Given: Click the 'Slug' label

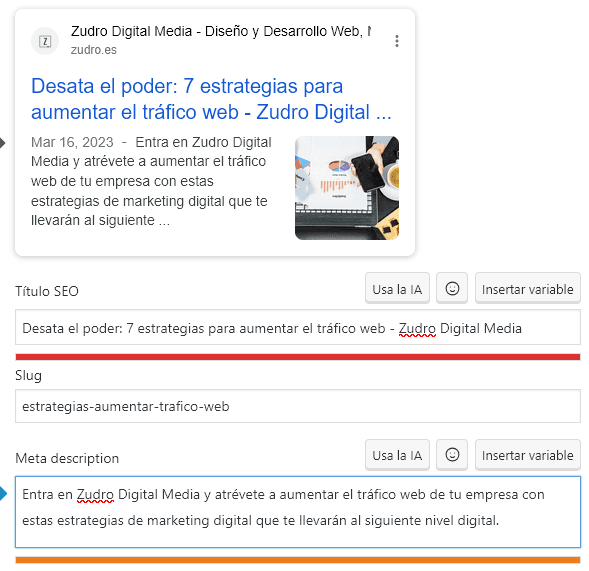Looking at the screenshot, I should click(29, 375).
